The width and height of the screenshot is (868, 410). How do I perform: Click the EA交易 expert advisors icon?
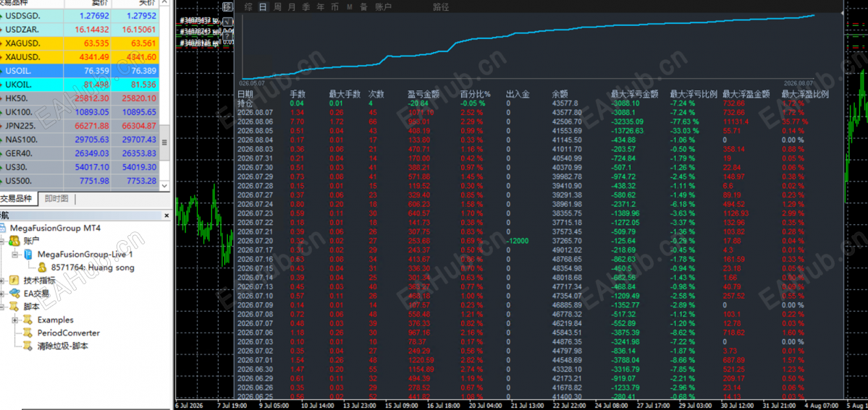[x=15, y=294]
